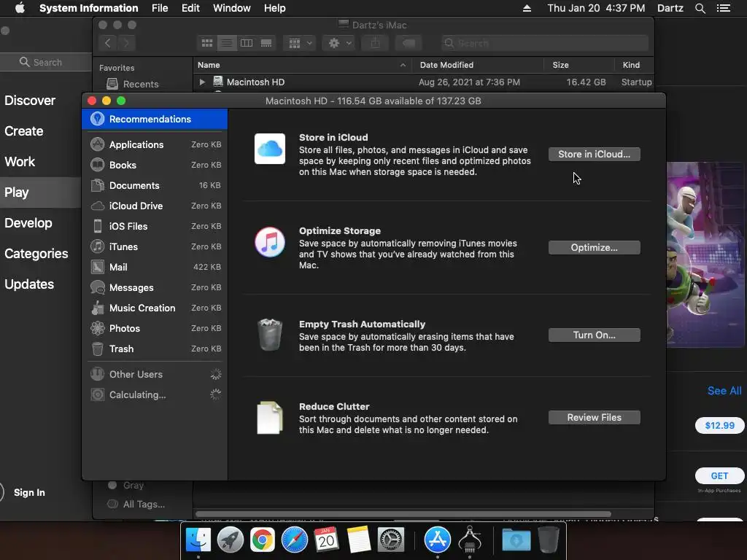Screen dimensions: 747x560
Task: Click the Store in iCloud... button
Action: point(594,155)
